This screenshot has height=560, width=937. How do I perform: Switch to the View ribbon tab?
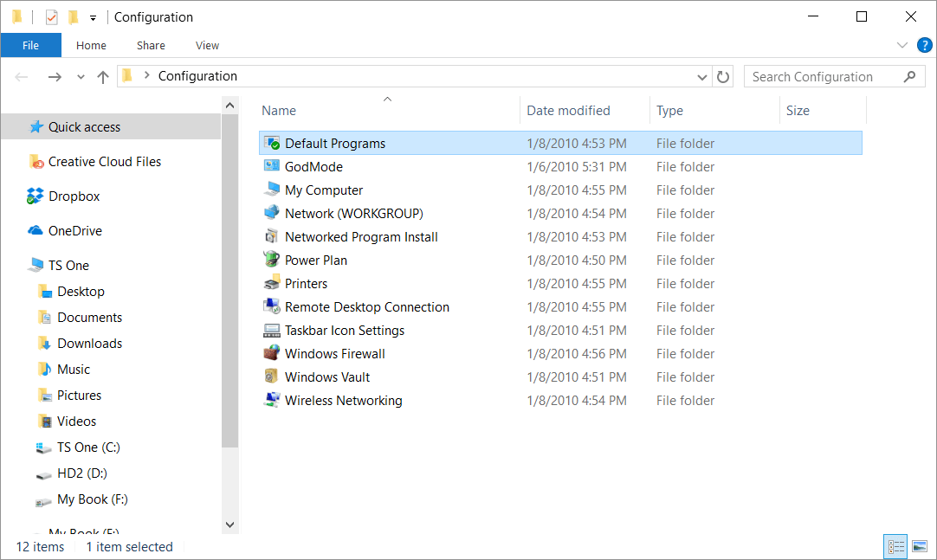[x=207, y=45]
